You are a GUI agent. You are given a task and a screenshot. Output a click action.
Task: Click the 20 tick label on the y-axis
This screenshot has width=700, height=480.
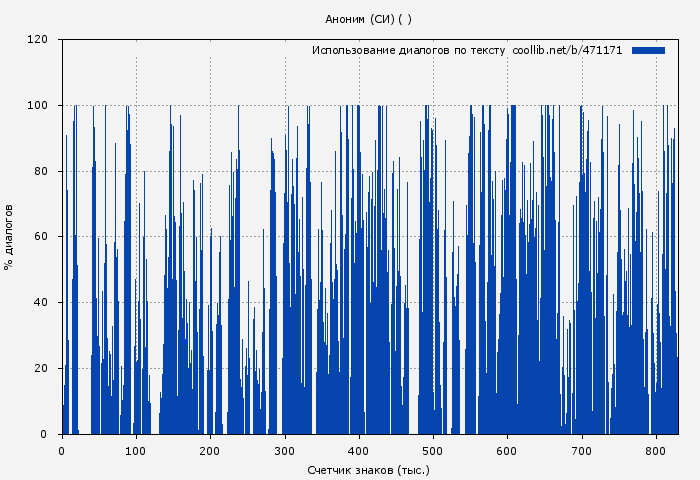(x=41, y=369)
